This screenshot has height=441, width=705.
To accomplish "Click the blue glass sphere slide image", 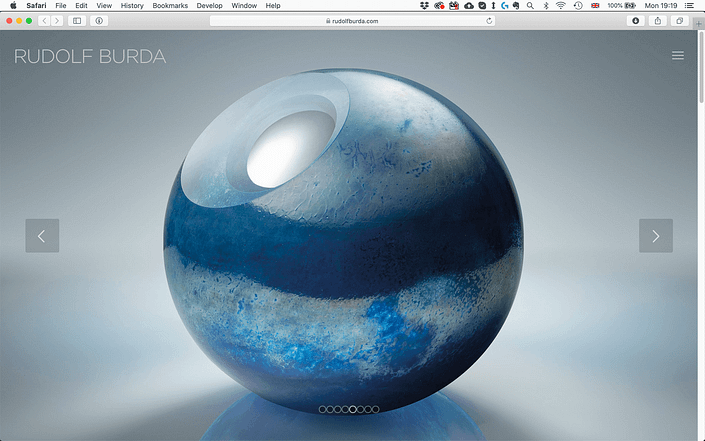I will pyautogui.click(x=344, y=241).
